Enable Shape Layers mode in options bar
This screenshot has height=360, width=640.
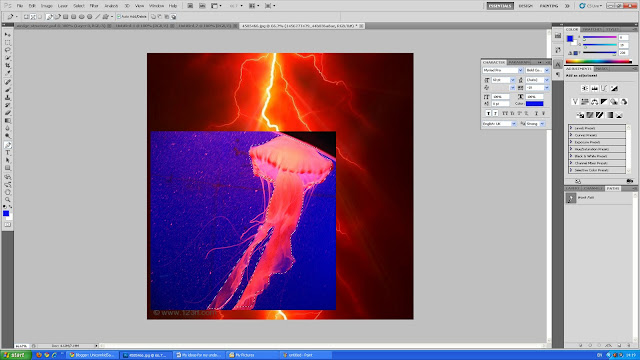(26, 17)
